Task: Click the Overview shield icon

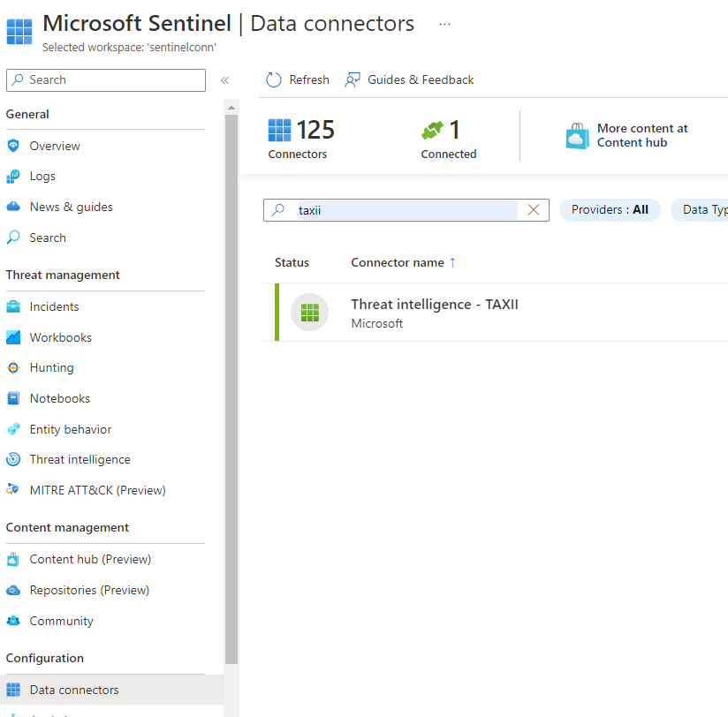Action: [x=13, y=146]
